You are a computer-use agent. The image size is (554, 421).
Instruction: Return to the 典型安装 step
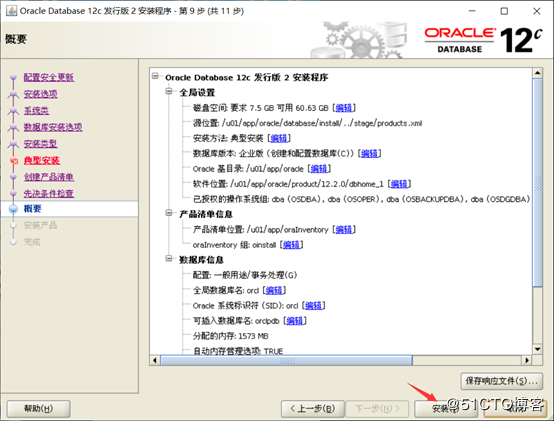(42, 160)
